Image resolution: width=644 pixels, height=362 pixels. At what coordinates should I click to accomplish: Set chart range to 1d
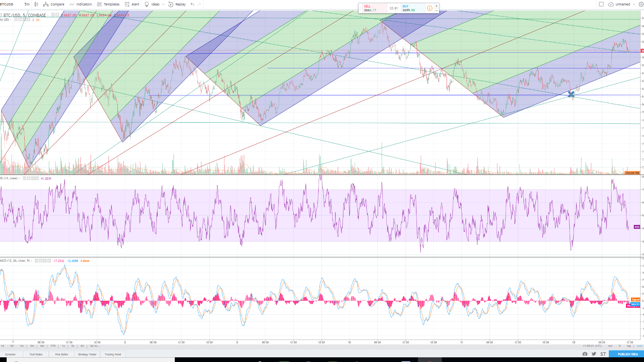pos(2,346)
